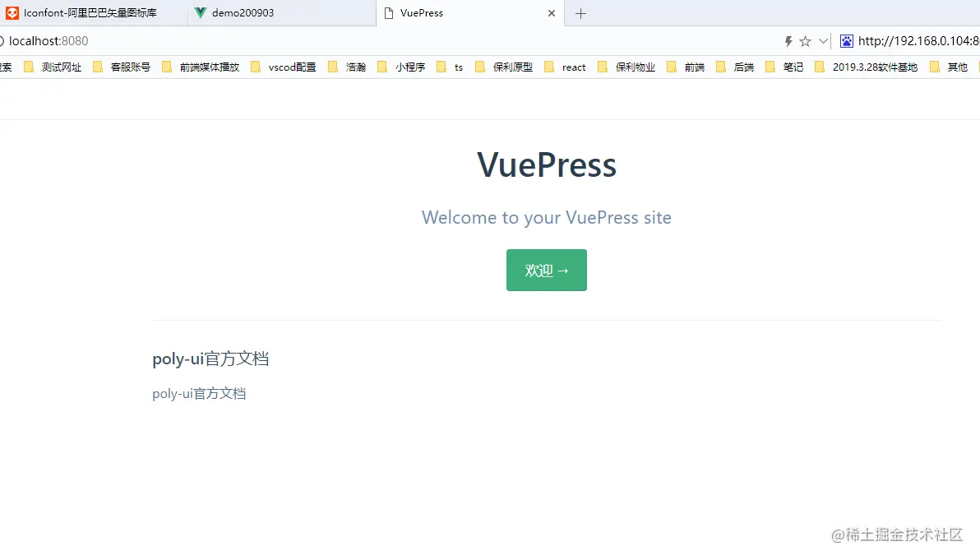980x560 pixels.
Task: Click the poly-ui官方文档 description paragraph
Action: pos(200,394)
